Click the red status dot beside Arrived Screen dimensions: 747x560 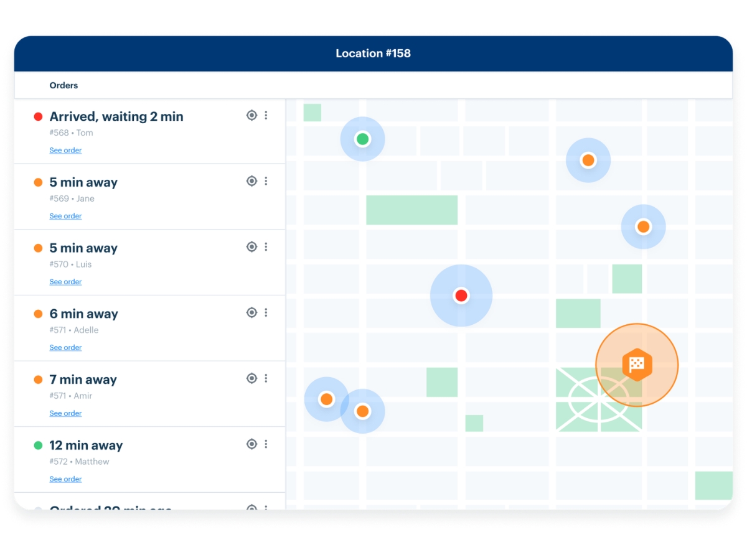coord(38,116)
